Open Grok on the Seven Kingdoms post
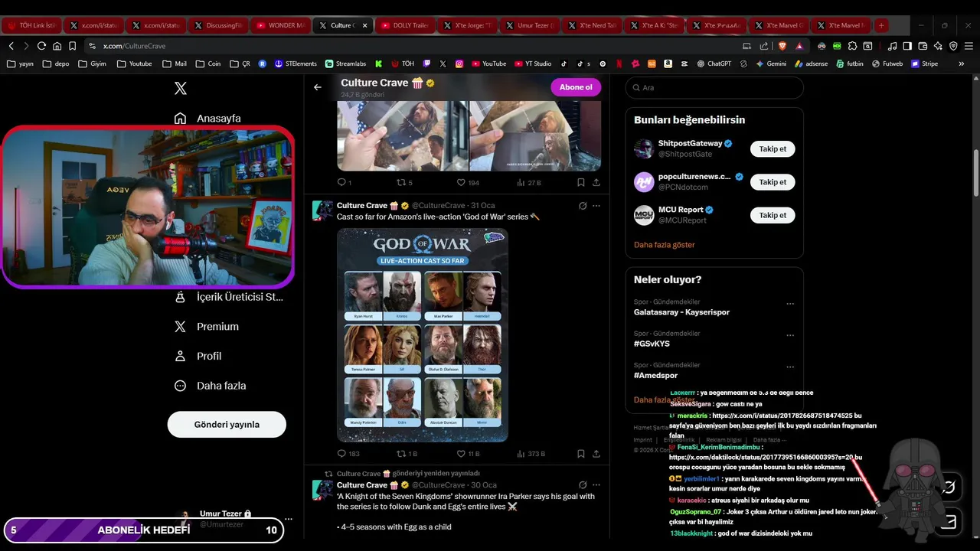The height and width of the screenshot is (551, 980). coord(583,485)
